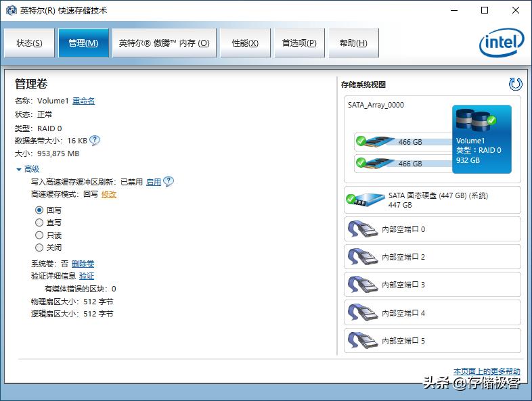Click the 状态: 正常 text
The width and height of the screenshot is (532, 401).
pyautogui.click(x=34, y=114)
